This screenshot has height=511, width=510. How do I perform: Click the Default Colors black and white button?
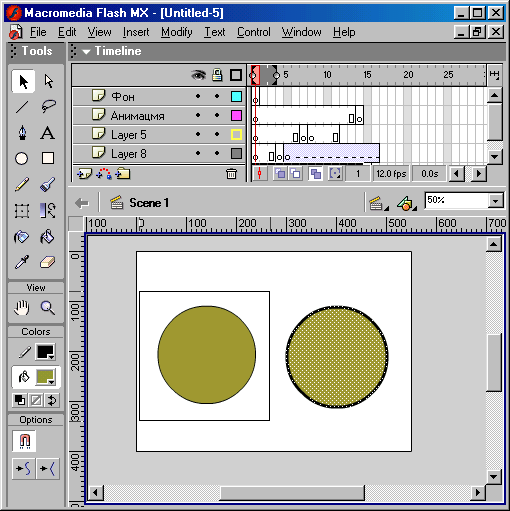click(x=20, y=400)
